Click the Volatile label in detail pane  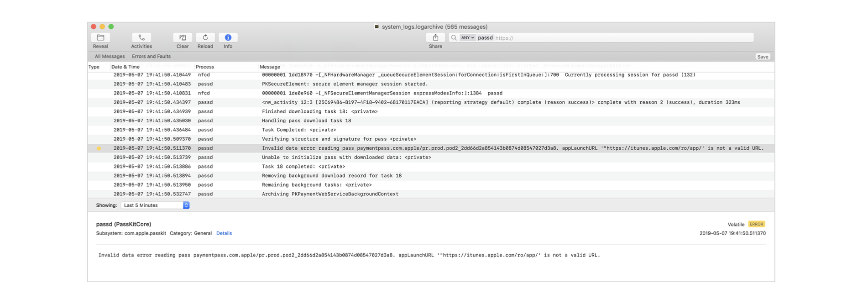[736, 225]
